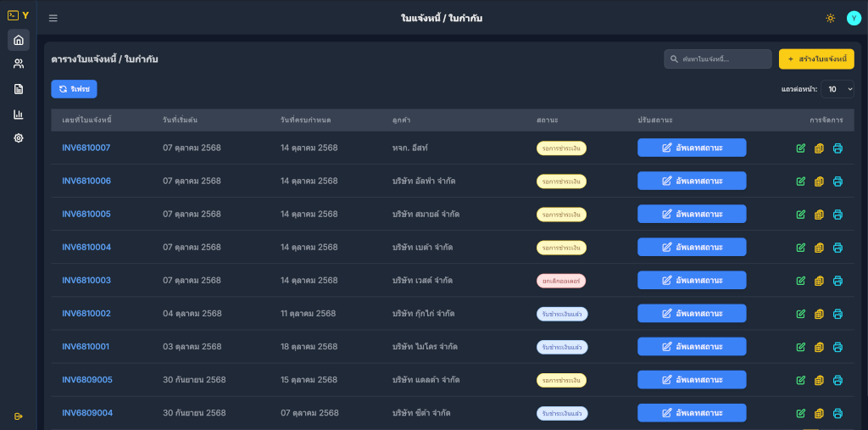Open invoice link INV6810001

[x=86, y=347]
